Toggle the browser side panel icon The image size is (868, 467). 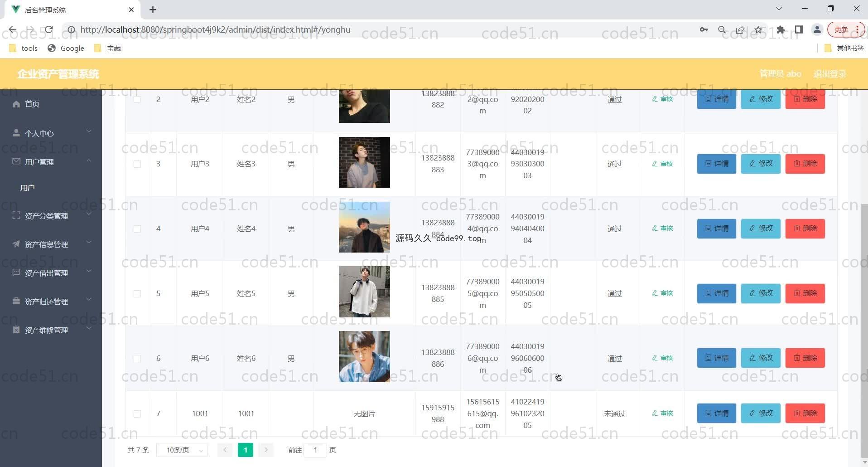[799, 29]
